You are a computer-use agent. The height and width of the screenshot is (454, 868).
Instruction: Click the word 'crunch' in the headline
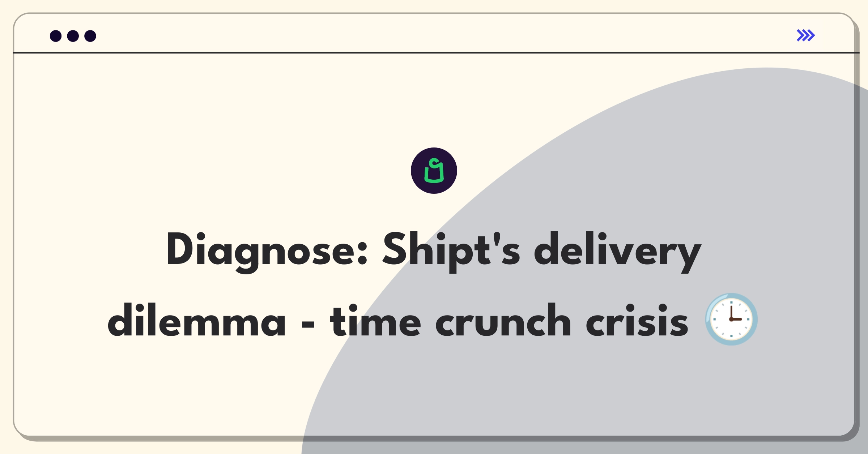(x=503, y=320)
